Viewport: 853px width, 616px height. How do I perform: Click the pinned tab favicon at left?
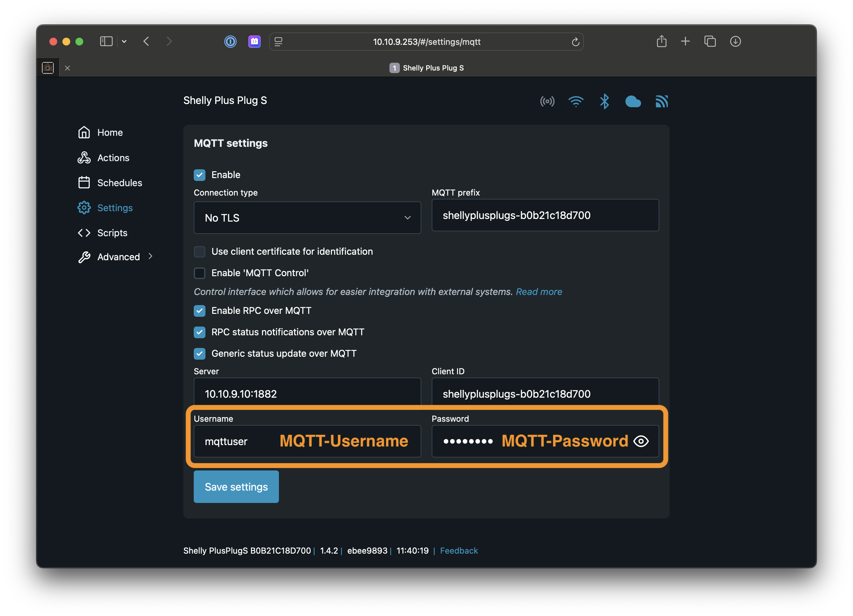[48, 68]
